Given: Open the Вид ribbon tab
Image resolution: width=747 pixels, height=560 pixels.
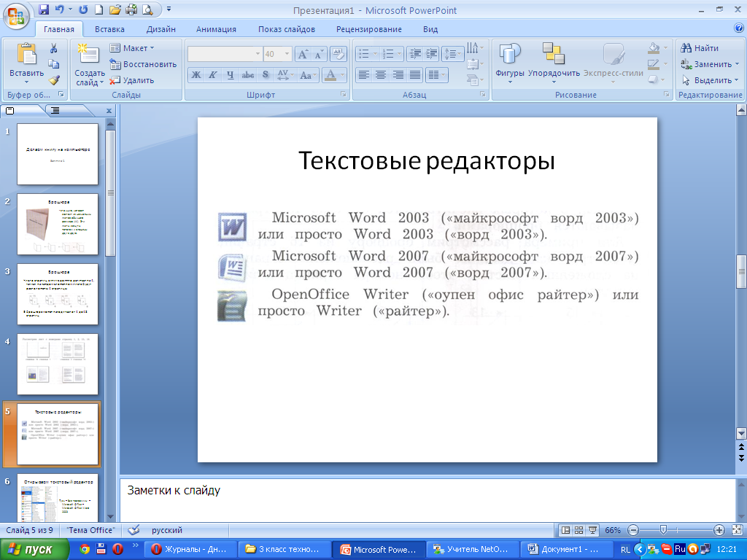Looking at the screenshot, I should click(x=430, y=29).
